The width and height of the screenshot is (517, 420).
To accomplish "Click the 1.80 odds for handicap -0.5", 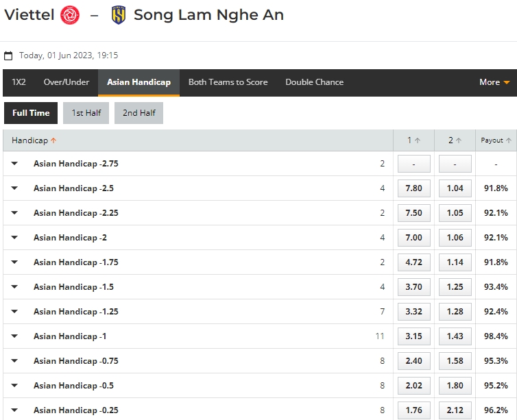I will coord(455,386).
